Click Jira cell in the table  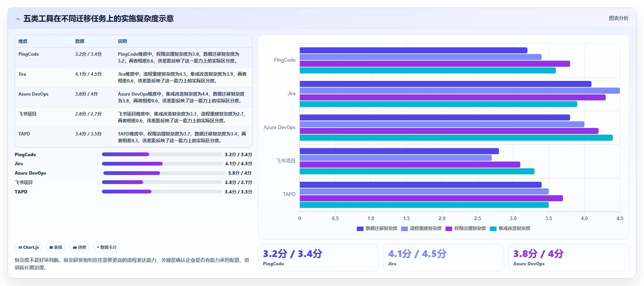22,74
